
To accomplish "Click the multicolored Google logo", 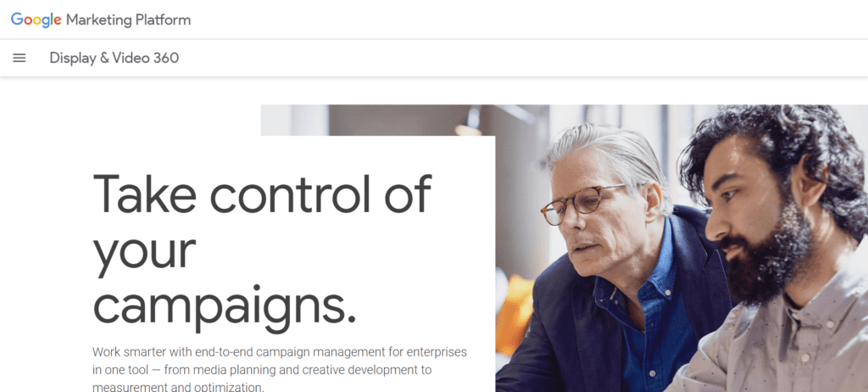I will (37, 20).
